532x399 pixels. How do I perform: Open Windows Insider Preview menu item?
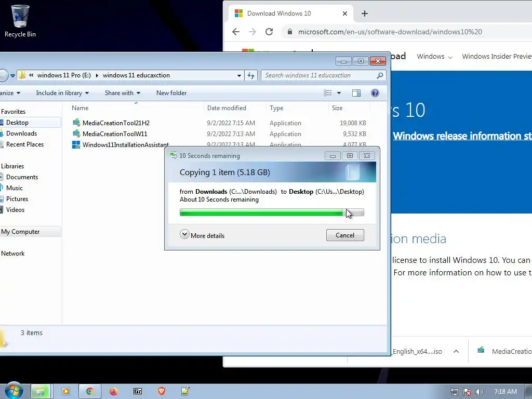pos(497,56)
